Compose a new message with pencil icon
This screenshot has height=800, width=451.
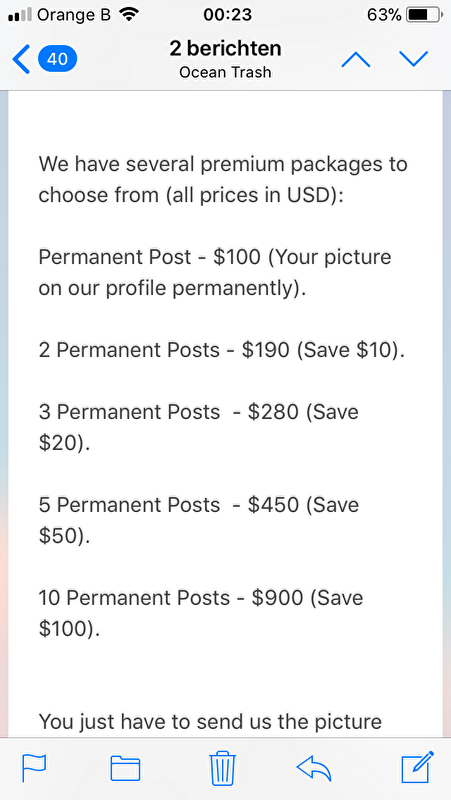tap(418, 767)
